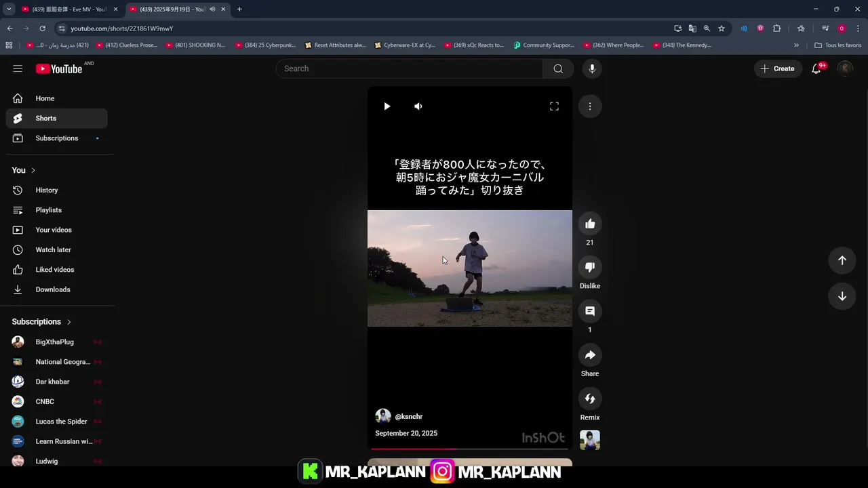Open the Short's three-dot more menu
This screenshot has width=868, height=488.
tap(590, 106)
